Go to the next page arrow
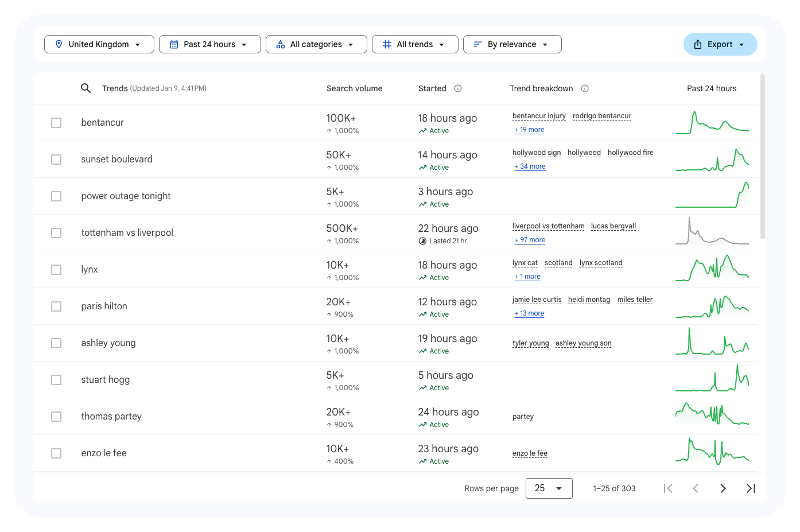Viewport: 800px width, 532px height. (x=723, y=488)
